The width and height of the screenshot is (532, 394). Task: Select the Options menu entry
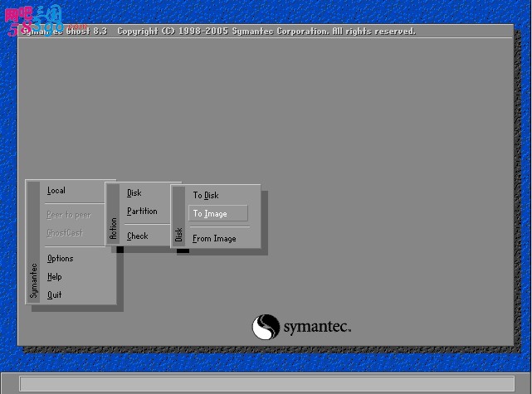click(x=60, y=258)
